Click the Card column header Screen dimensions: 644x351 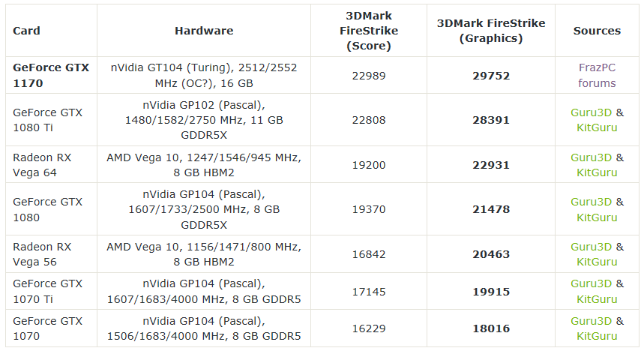coord(27,31)
